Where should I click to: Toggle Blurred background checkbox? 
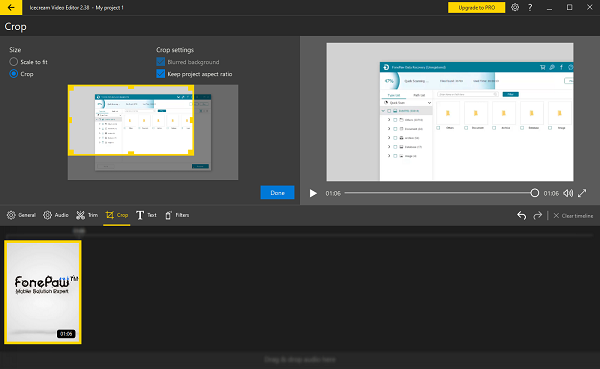(x=161, y=62)
